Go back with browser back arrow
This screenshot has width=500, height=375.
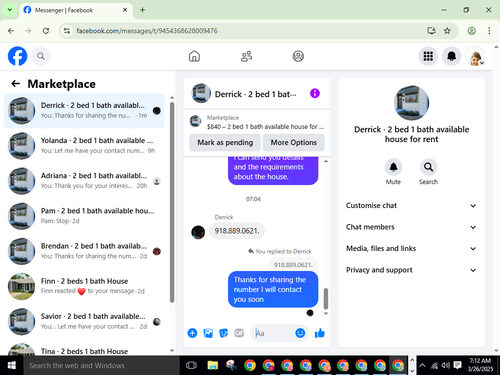coord(11,31)
